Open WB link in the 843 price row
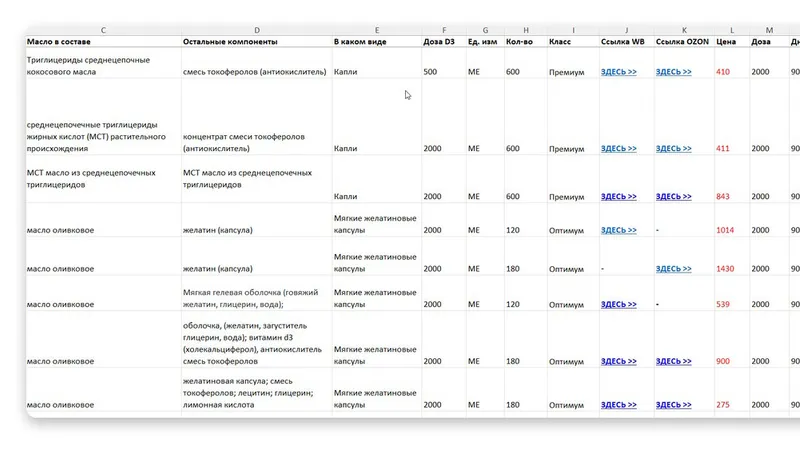The width and height of the screenshot is (800, 450). [618, 196]
